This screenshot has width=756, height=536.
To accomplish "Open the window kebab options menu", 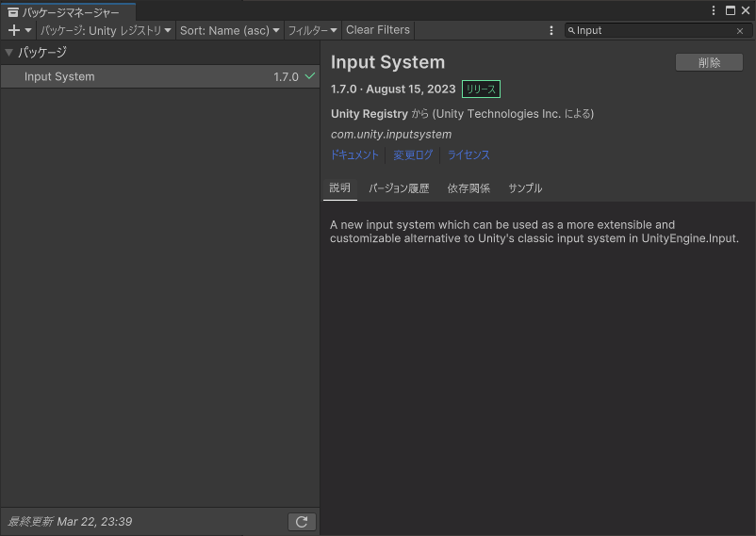I will tap(714, 10).
